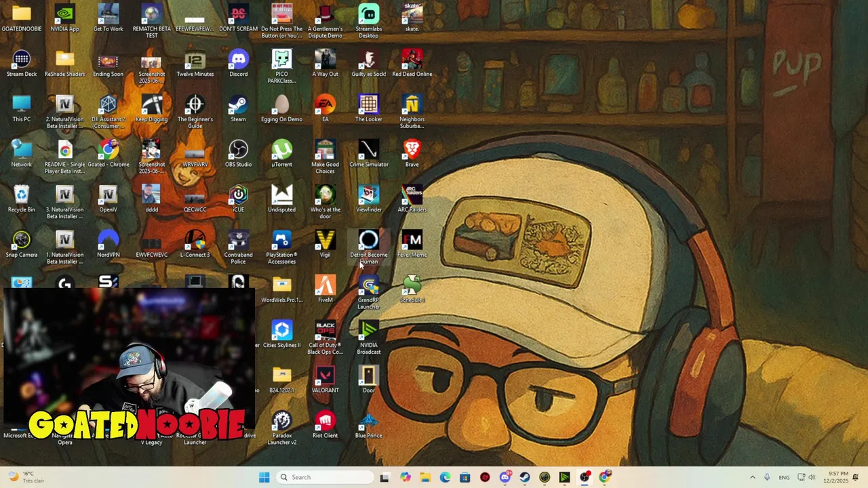Open the ReShade Shaders folder

coord(64,64)
